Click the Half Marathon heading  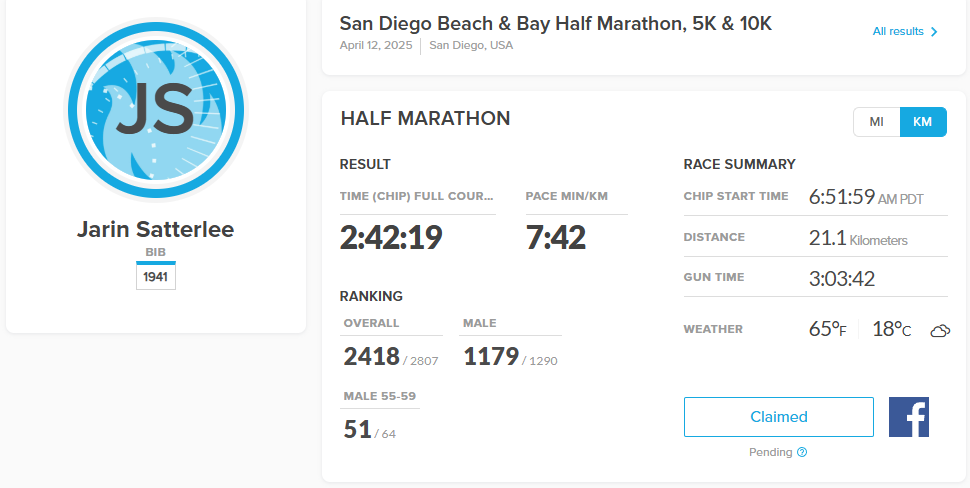(425, 118)
